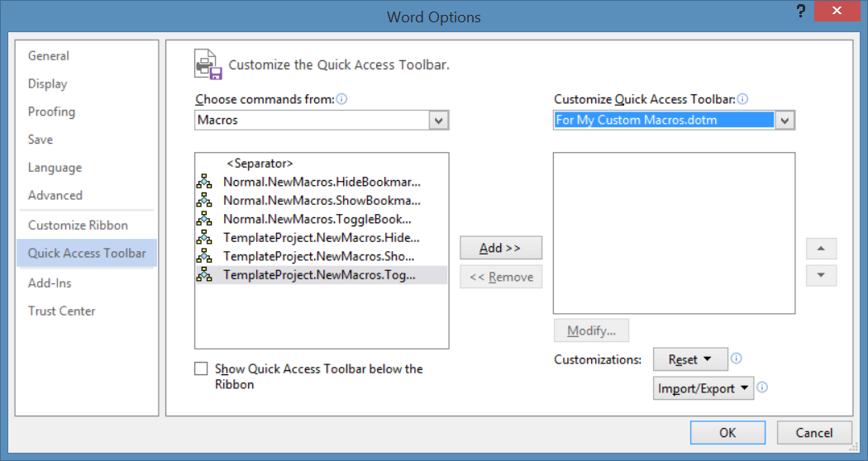Click macro icon beside Normal.NewMacros.HideBookmar
The width and height of the screenshot is (868, 461).
point(204,182)
